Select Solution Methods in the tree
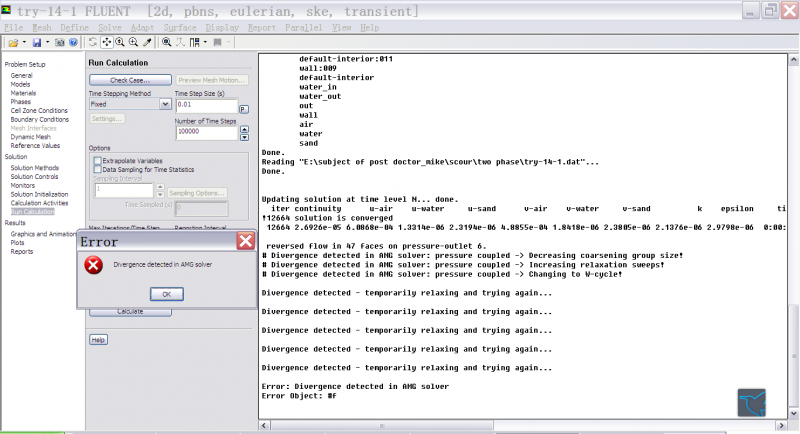The image size is (800, 434). pyautogui.click(x=35, y=168)
